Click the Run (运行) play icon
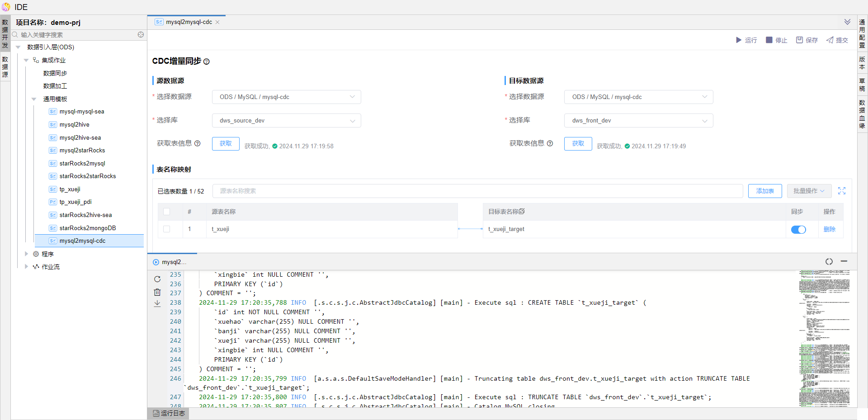Image resolution: width=868 pixels, height=420 pixels. 739,40
